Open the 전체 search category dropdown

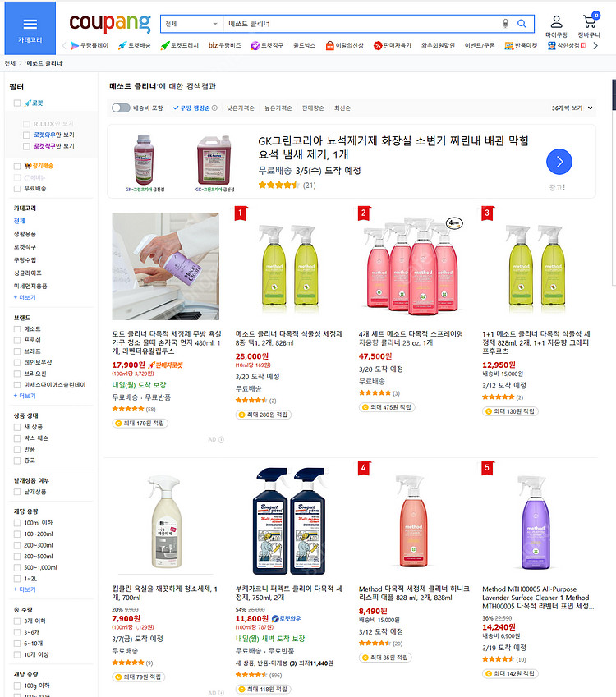click(x=191, y=24)
